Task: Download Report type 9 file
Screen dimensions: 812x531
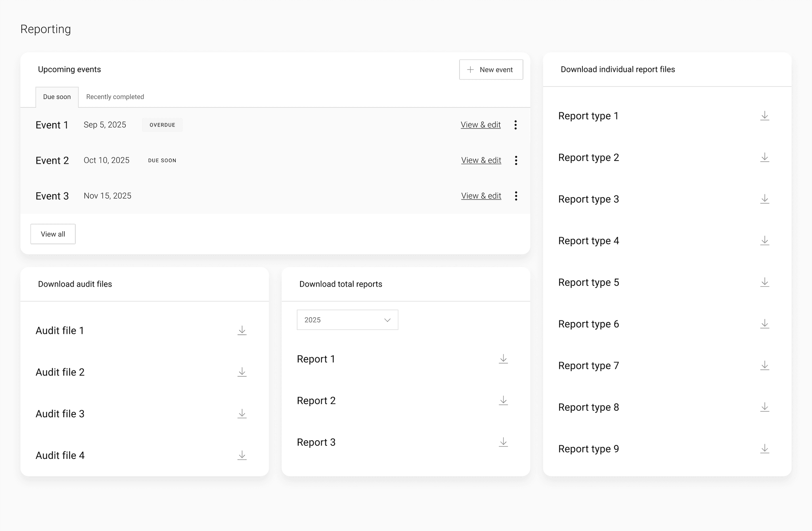Action: pos(764,449)
